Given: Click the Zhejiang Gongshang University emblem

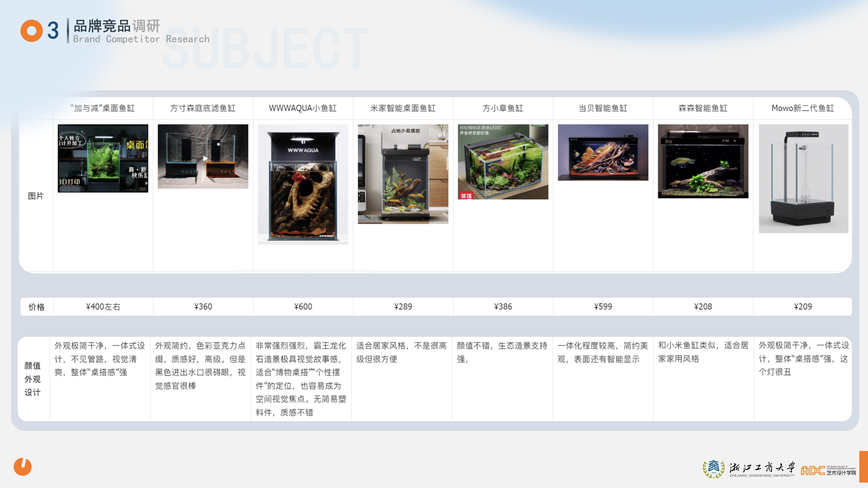Looking at the screenshot, I should pos(713,469).
